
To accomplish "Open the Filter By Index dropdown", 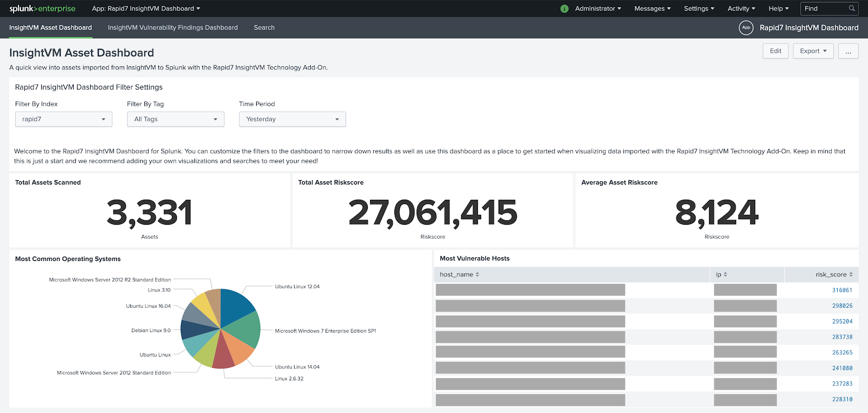I will 63,119.
